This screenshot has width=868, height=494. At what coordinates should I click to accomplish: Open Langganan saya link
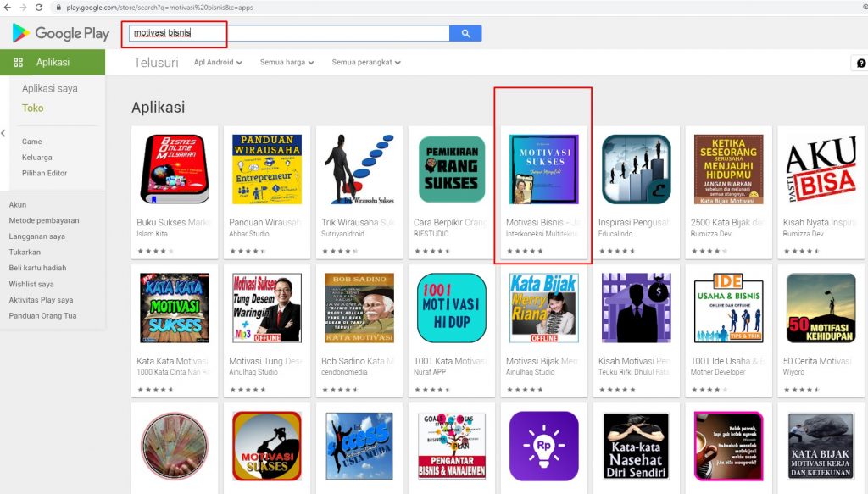37,236
